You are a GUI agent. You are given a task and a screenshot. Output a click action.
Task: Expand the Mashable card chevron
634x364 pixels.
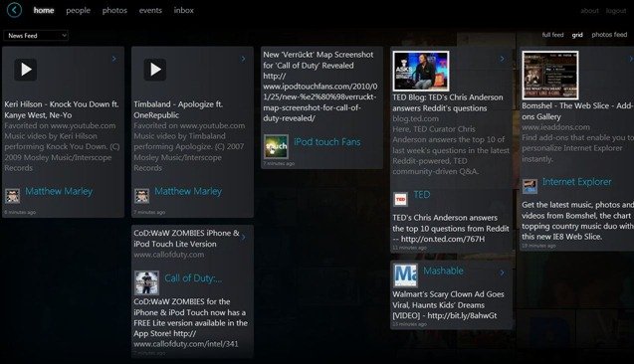(502, 273)
